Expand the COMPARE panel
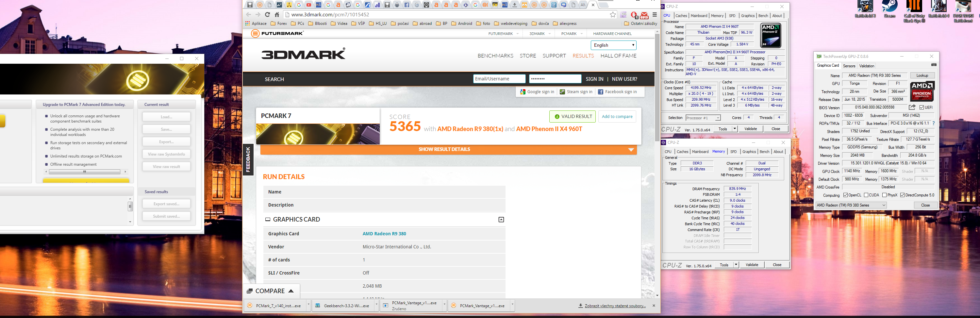Viewport: 980px width, 318px height. click(x=271, y=291)
